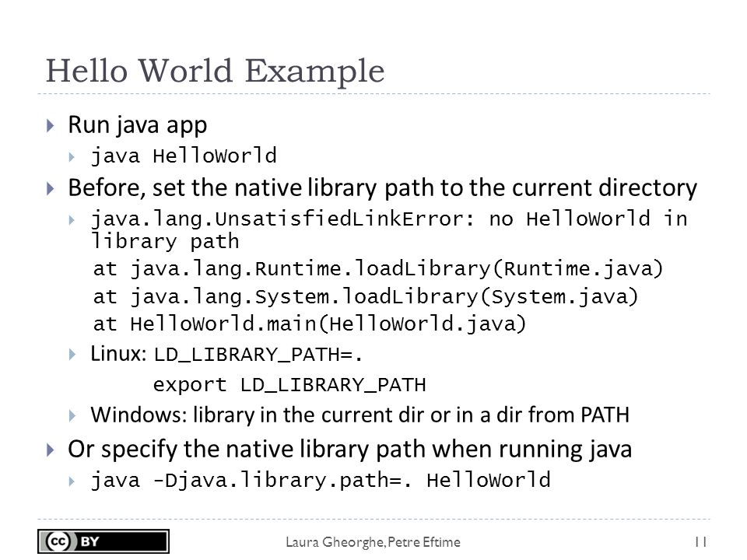Click the authors "Laura Gheorghe, Petre Eftime" footer
747x560 pixels.
(x=373, y=542)
